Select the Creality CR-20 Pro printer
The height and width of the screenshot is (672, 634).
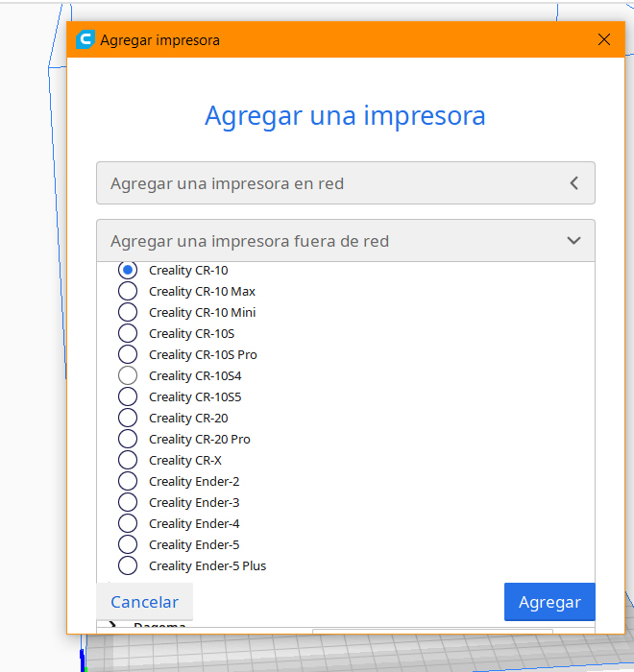point(128,440)
